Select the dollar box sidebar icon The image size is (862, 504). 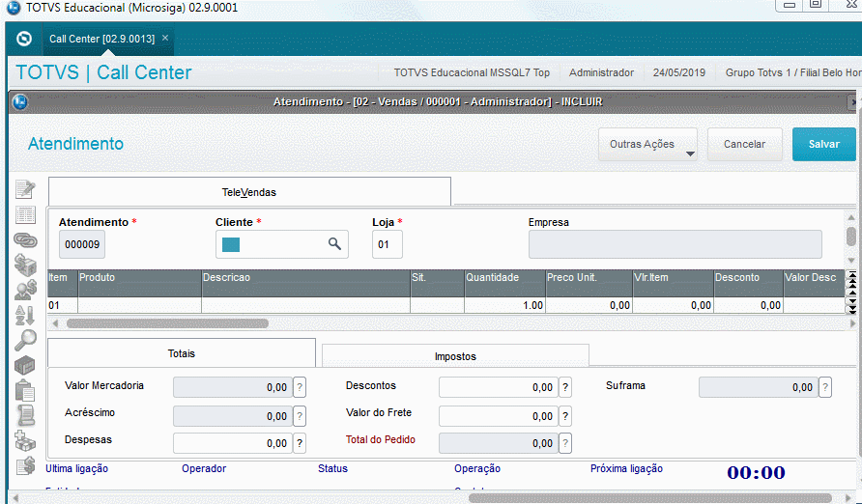(x=25, y=265)
